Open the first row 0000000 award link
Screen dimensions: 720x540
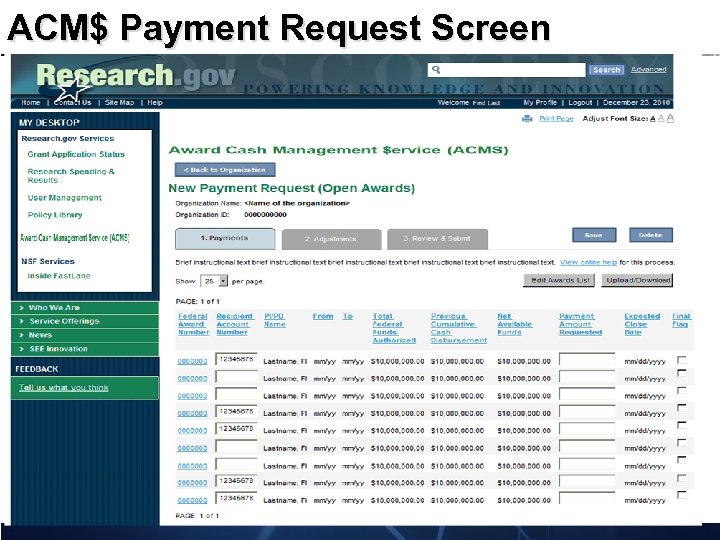tap(192, 361)
